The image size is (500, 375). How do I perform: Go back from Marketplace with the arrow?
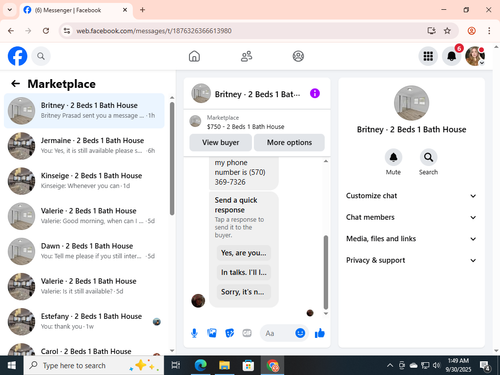click(16, 83)
